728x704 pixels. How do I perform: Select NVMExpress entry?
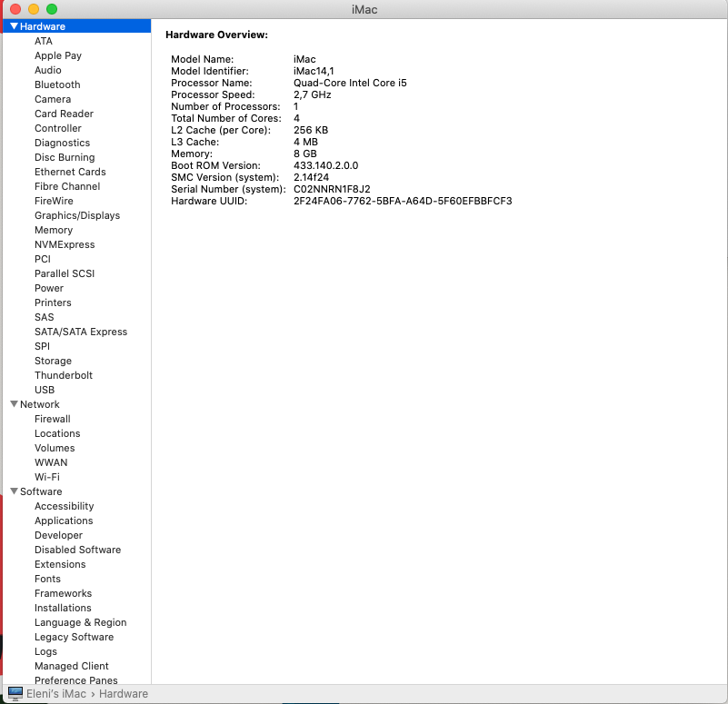click(65, 244)
